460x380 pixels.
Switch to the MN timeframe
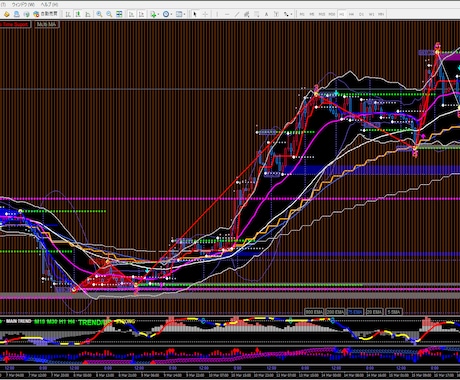(381, 14)
